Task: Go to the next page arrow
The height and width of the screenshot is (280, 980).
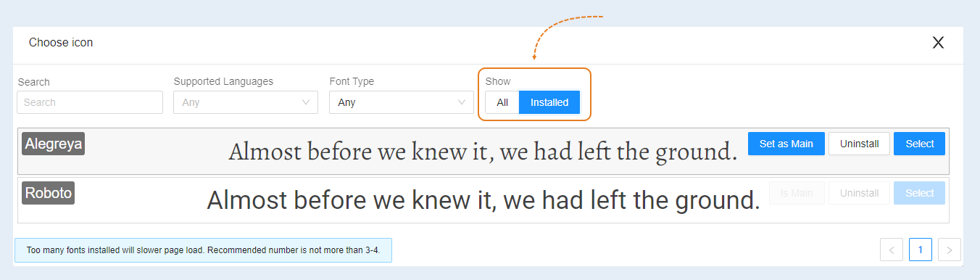Action: 950,250
